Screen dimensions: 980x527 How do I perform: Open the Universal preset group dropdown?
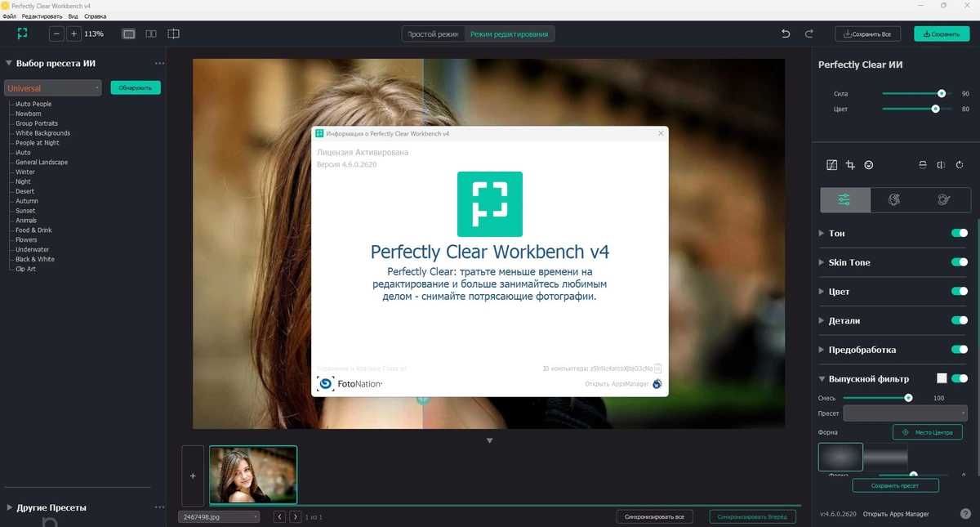point(52,87)
